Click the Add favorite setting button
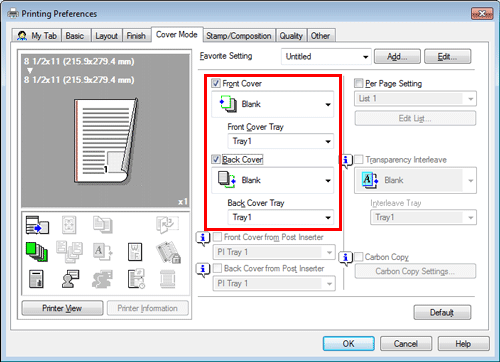The image size is (500, 362). coord(397,57)
